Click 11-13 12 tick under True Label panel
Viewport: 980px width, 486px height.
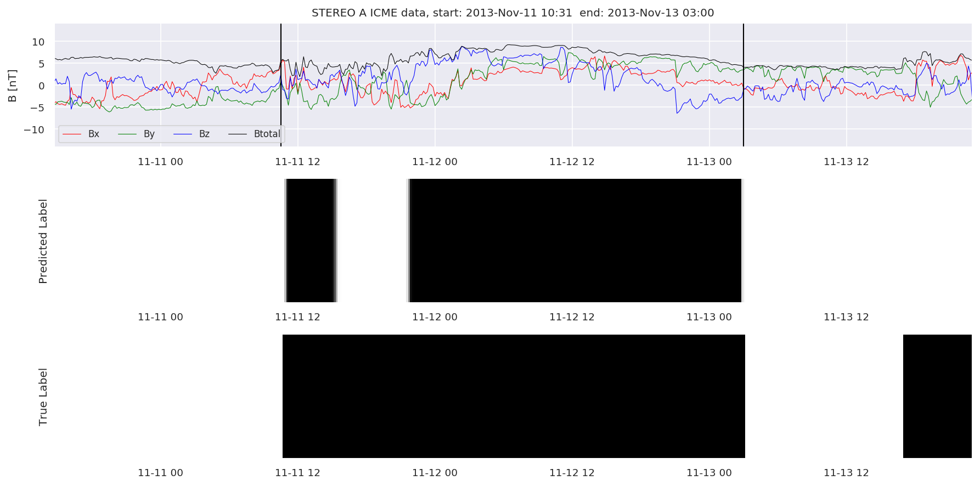click(846, 473)
